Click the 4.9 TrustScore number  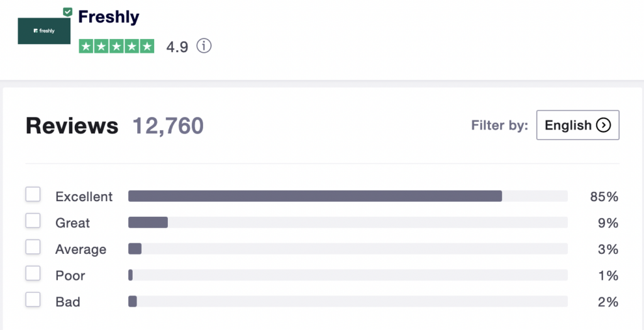pos(177,47)
